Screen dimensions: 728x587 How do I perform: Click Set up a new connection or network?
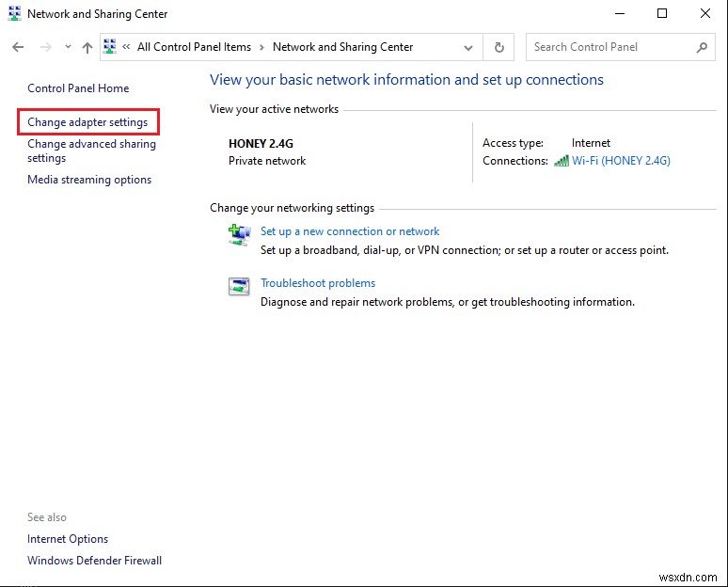(x=350, y=231)
